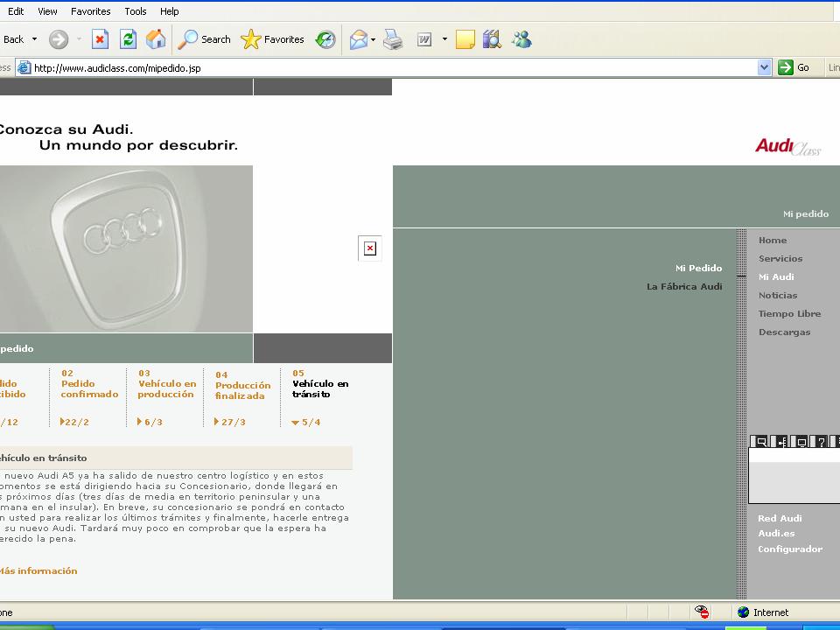Image resolution: width=840 pixels, height=630 pixels.
Task: Refresh the page with the green arrows icon
Action: (x=128, y=39)
